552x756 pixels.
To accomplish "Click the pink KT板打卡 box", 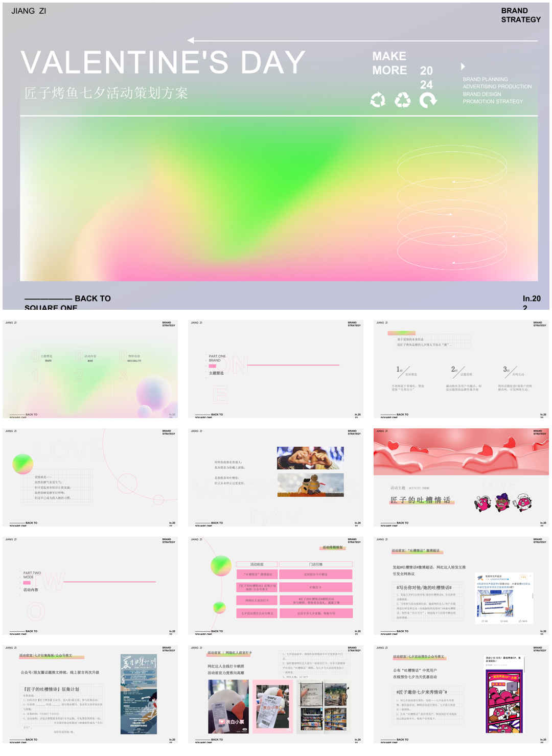I will [x=316, y=587].
